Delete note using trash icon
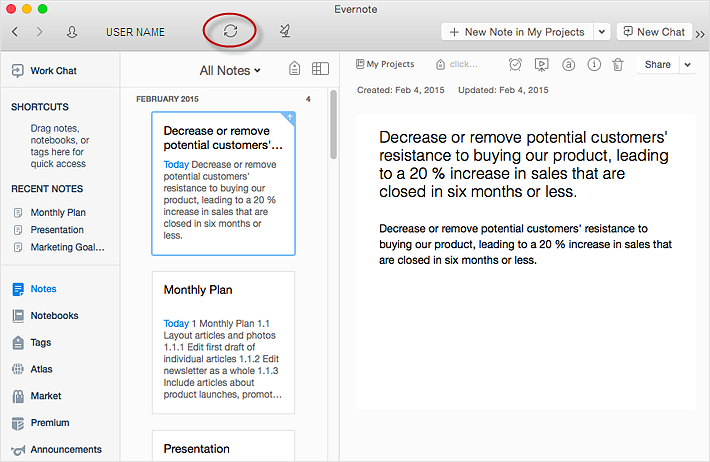This screenshot has height=462, width=710. [x=618, y=65]
